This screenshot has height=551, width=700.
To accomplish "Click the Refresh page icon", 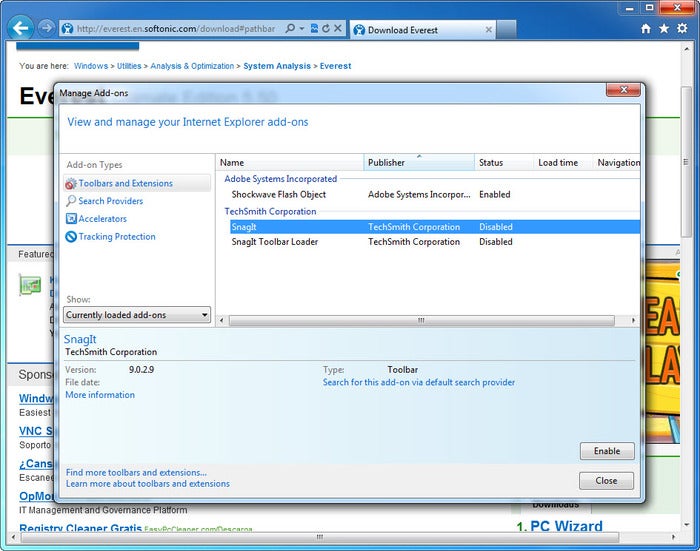I will tap(326, 29).
